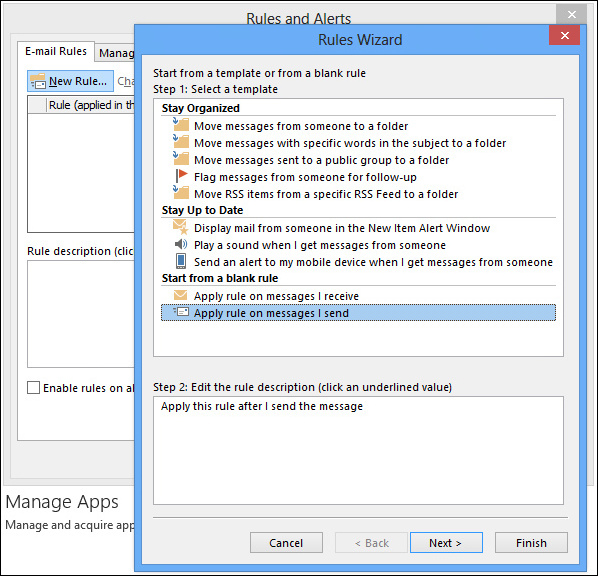Click the speaker icon for Play a sound
Image resolution: width=598 pixels, height=576 pixels.
[181, 244]
